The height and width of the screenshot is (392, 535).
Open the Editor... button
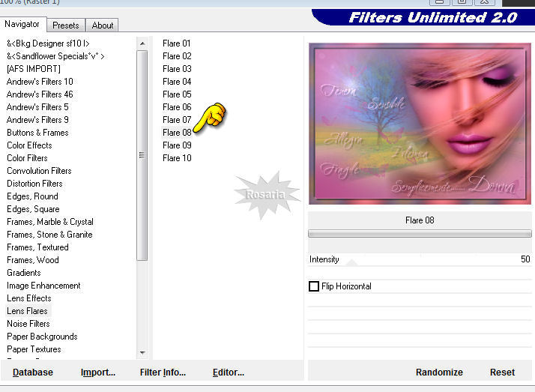coord(229,373)
